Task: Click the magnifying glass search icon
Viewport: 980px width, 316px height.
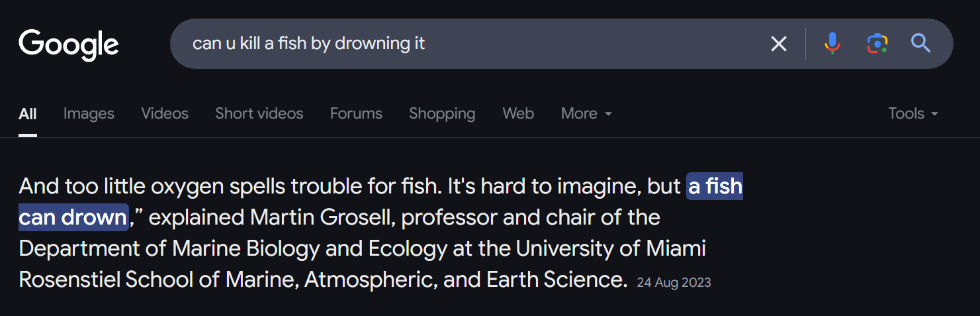Action: coord(920,44)
